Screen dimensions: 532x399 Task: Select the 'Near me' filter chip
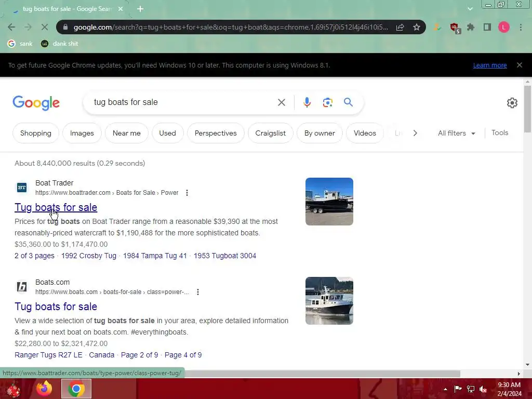[x=127, y=133]
